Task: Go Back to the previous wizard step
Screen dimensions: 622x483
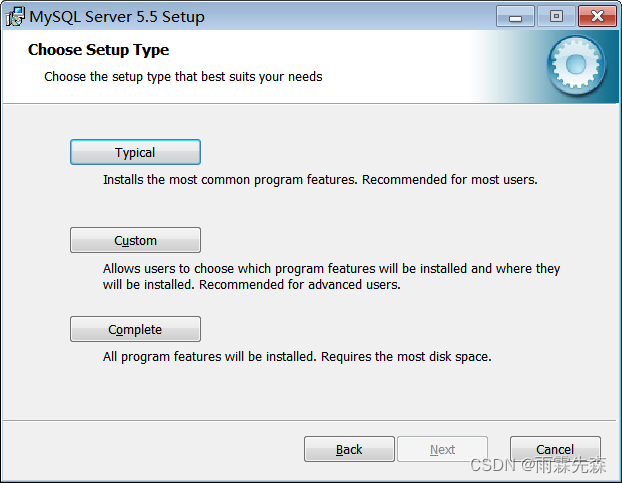Action: (349, 449)
